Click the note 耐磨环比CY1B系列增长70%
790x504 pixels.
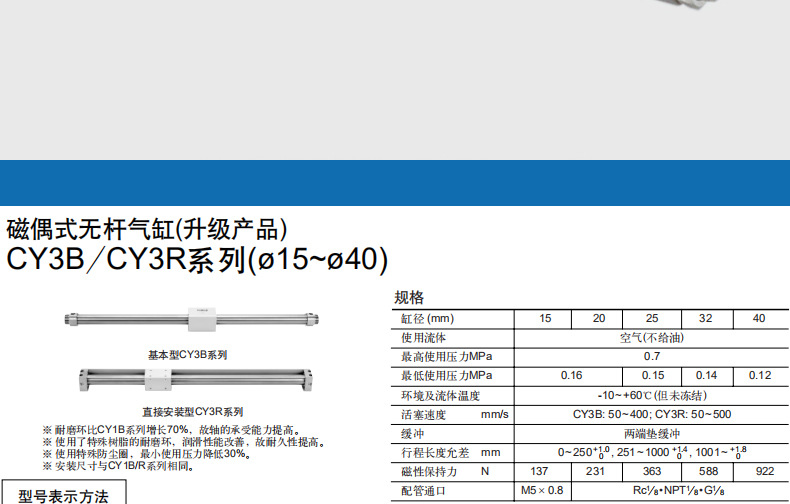tap(173, 430)
